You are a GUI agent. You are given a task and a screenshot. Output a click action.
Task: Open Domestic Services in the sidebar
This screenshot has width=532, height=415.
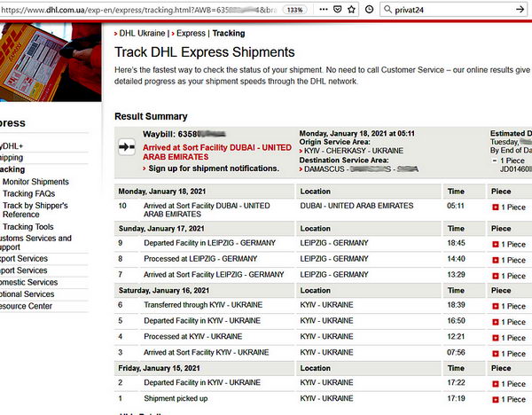coord(29,282)
